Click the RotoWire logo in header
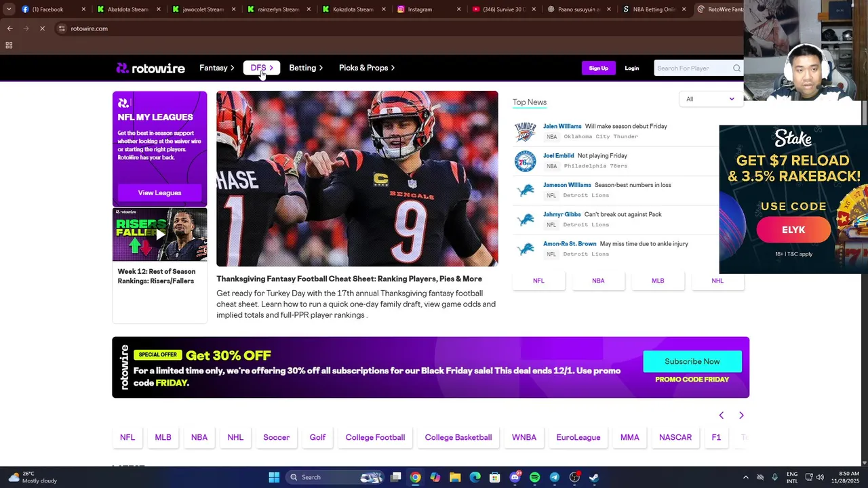The height and width of the screenshot is (488, 868). [x=151, y=68]
